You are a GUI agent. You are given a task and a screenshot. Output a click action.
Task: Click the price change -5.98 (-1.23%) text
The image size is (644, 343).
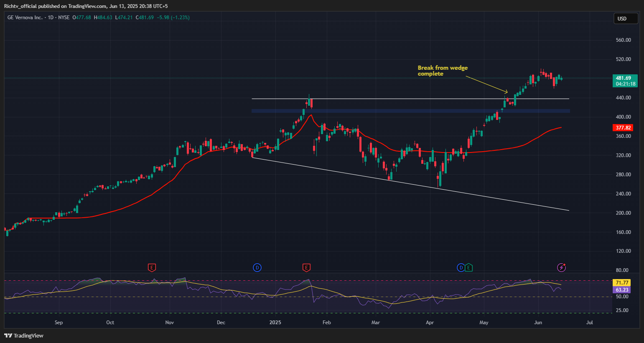(x=173, y=18)
